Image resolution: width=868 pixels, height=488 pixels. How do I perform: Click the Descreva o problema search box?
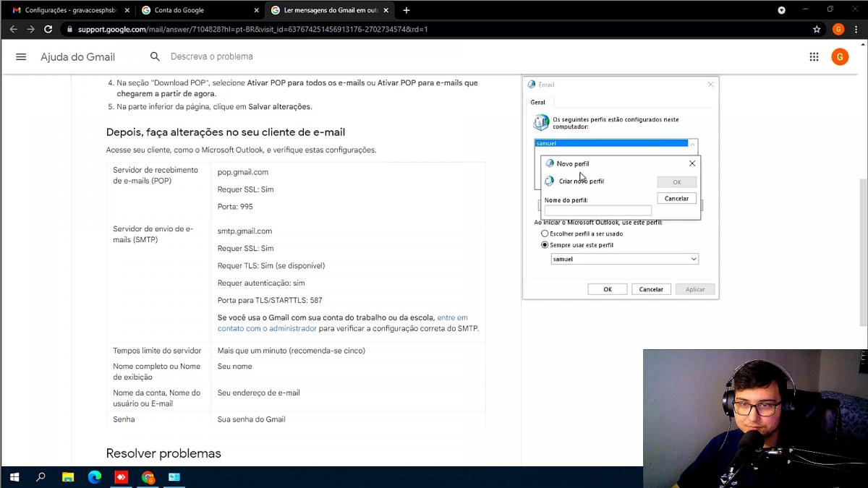[x=211, y=56]
